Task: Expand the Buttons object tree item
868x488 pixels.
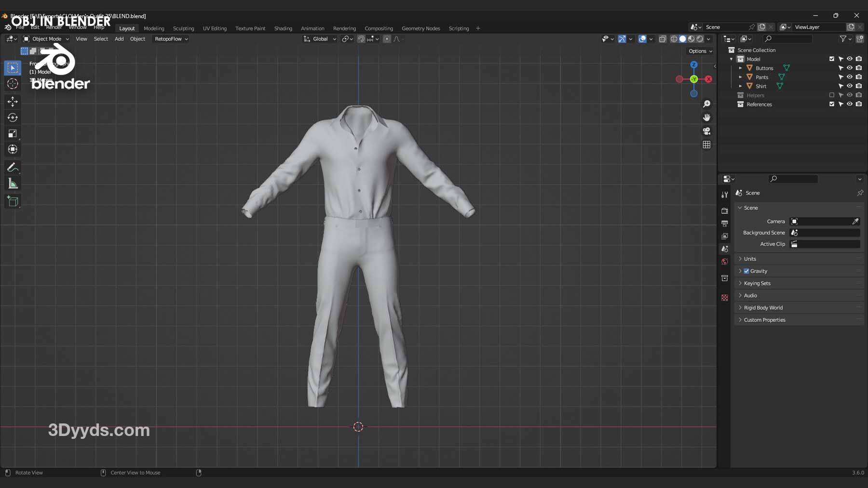Action: [741, 68]
